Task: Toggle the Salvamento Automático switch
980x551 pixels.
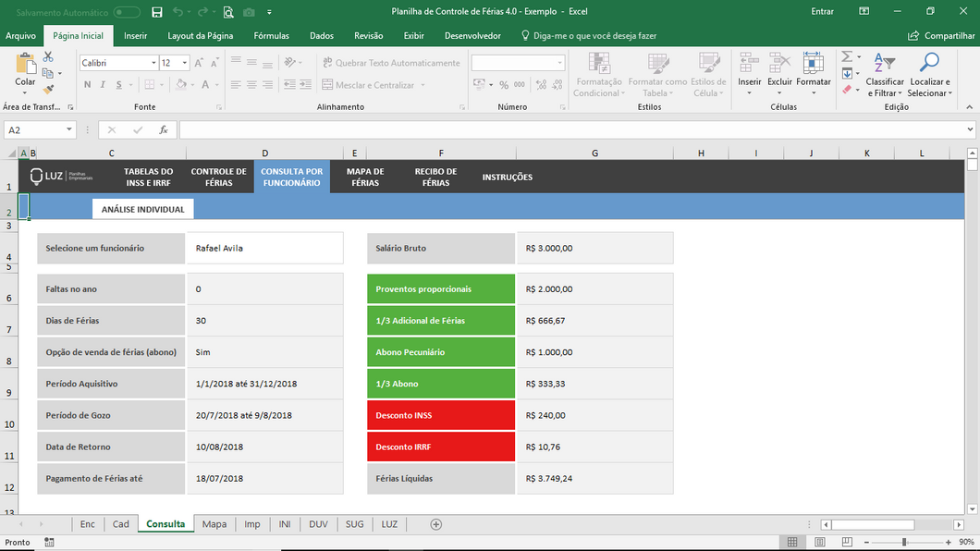Action: tap(127, 12)
